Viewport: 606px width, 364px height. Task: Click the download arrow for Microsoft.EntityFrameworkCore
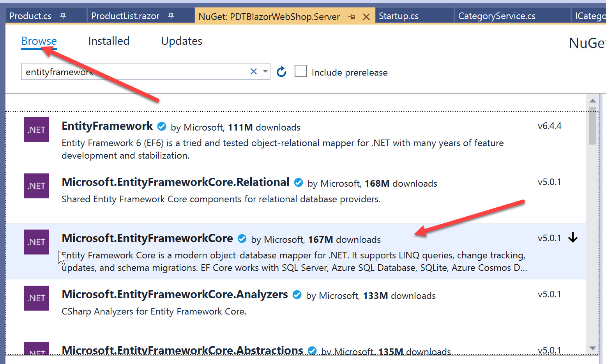pos(573,237)
